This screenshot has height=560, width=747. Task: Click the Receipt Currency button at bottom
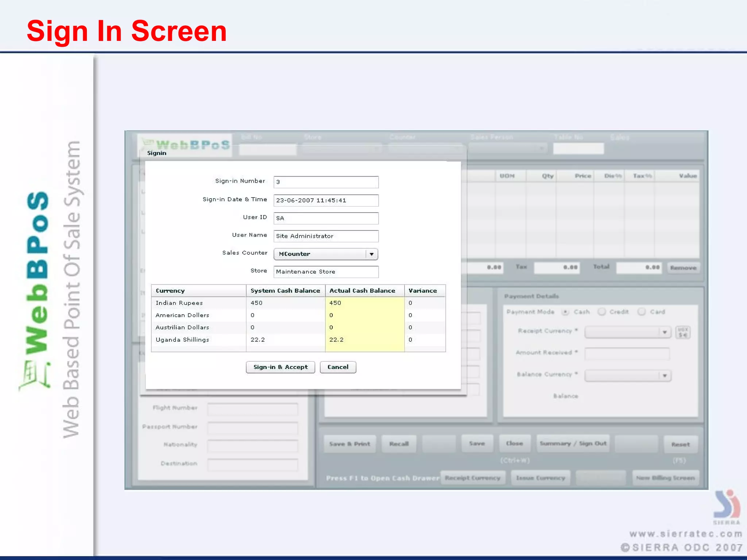click(473, 478)
